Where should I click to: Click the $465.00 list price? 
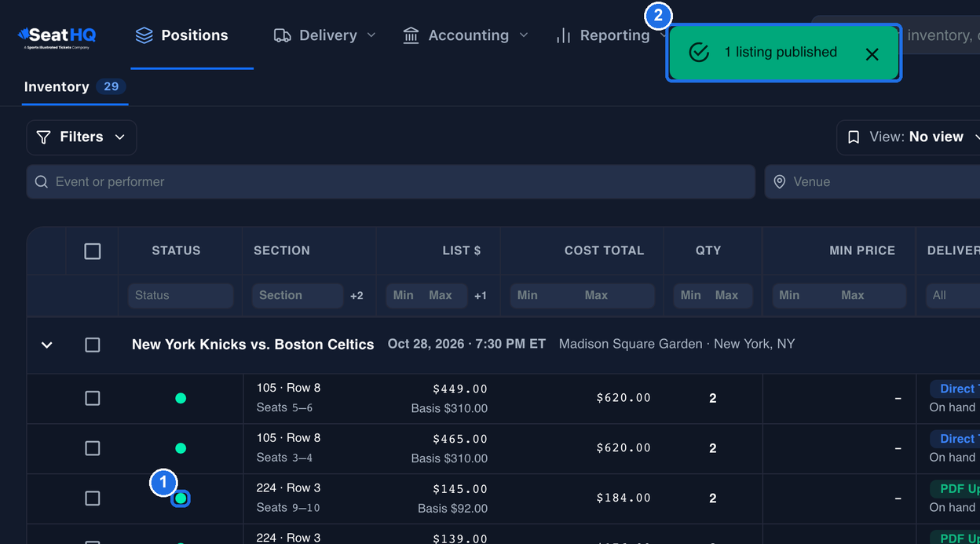(460, 439)
